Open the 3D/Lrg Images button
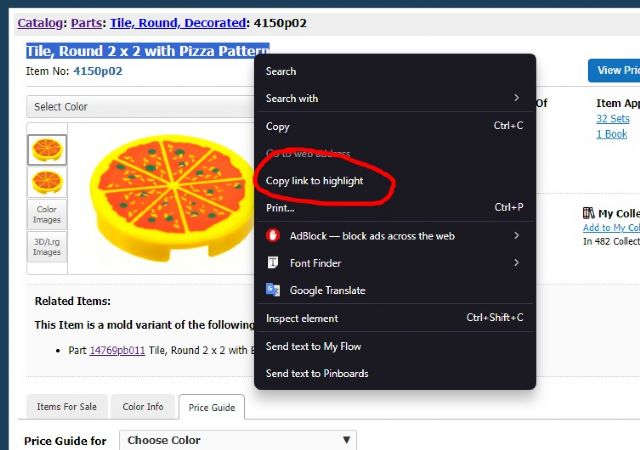640x450 pixels. tap(47, 246)
